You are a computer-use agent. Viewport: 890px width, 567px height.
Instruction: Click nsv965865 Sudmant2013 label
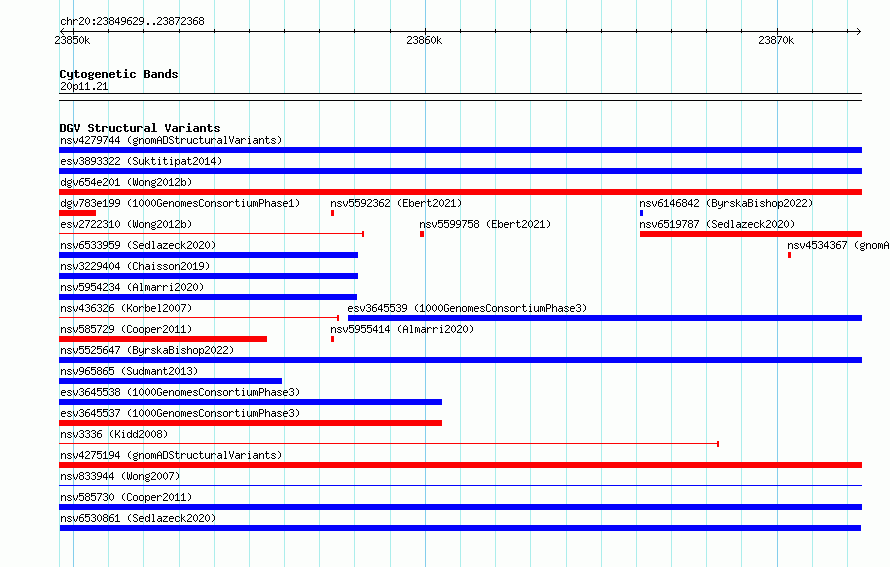point(129,371)
